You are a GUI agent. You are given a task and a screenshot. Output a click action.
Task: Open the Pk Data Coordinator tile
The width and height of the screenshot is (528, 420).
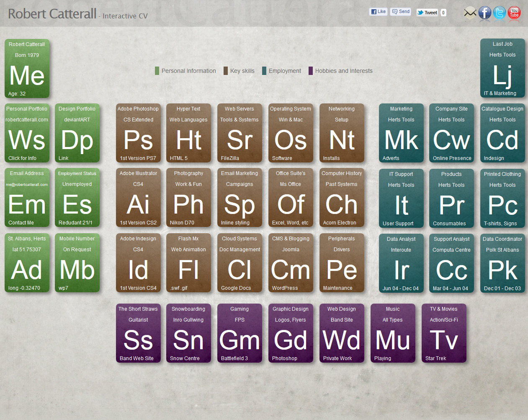coord(502,263)
